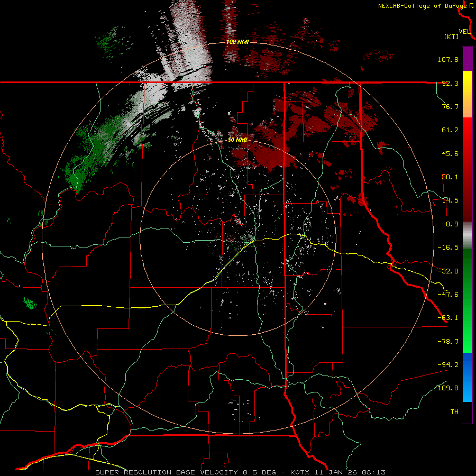Select the -94.2 scale value

point(448,364)
